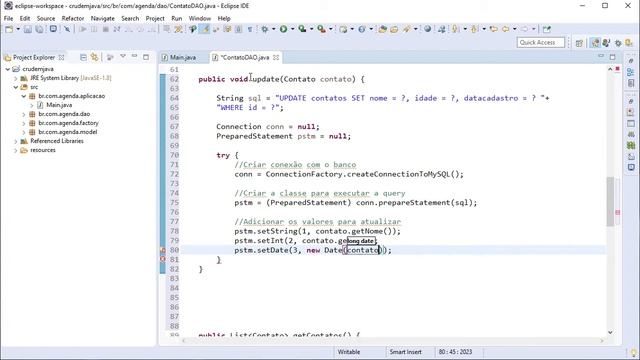This screenshot has height=360, width=640.
Task: Click 'Smart Insert' in the status bar
Action: point(405,352)
